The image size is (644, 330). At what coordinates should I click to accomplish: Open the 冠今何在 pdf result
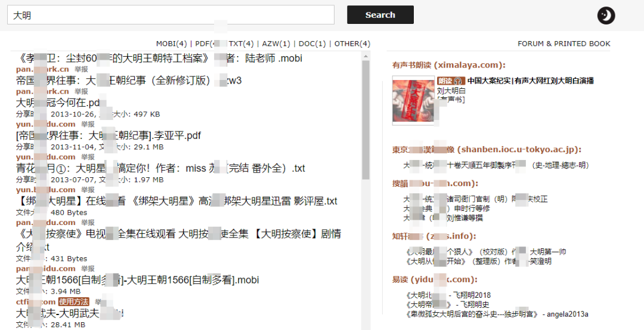coord(58,103)
